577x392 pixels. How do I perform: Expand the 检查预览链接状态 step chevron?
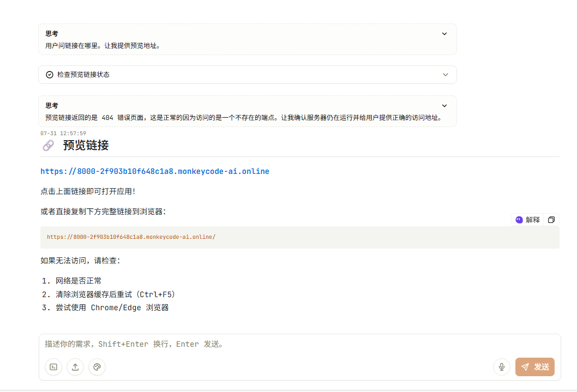(445, 75)
